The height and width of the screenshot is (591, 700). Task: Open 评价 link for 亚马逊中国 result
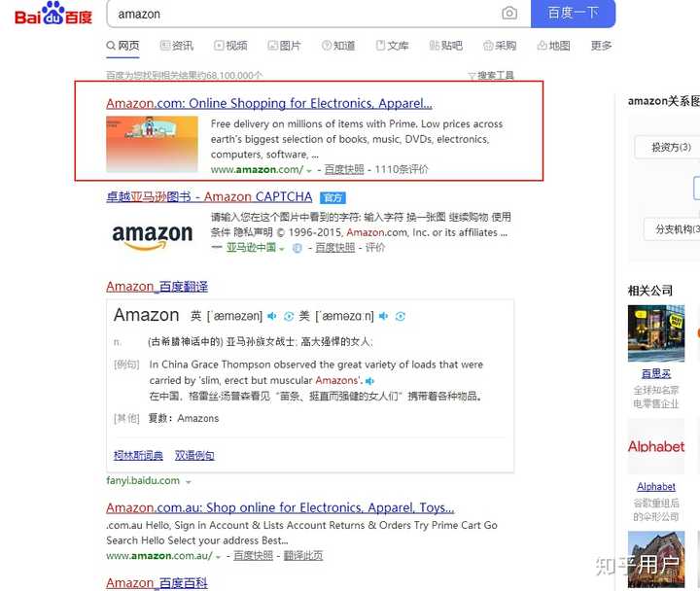point(375,248)
